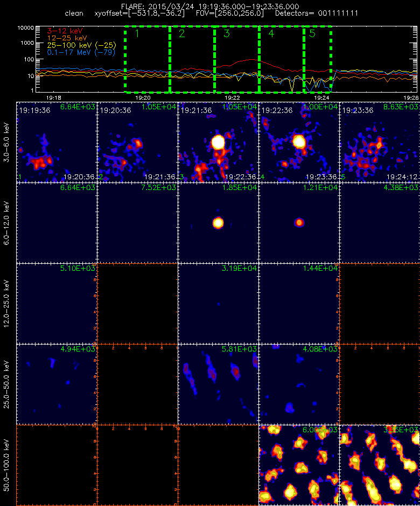Click the 1000 y-axis label
Viewport: 420px width, 506px height.
pyautogui.click(x=27, y=43)
